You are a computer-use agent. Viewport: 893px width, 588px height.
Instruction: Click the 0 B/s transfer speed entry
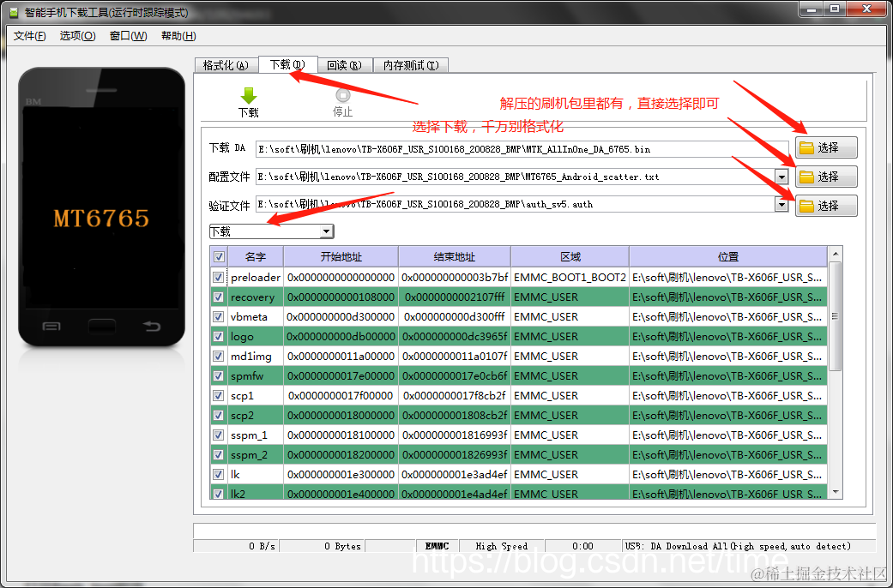pyautogui.click(x=236, y=546)
